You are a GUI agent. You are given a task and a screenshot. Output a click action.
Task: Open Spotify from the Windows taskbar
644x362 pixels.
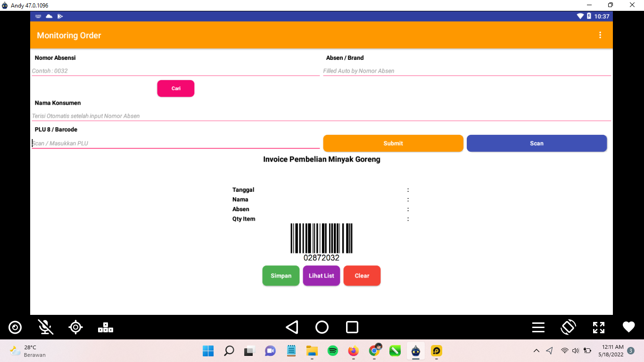click(x=332, y=351)
